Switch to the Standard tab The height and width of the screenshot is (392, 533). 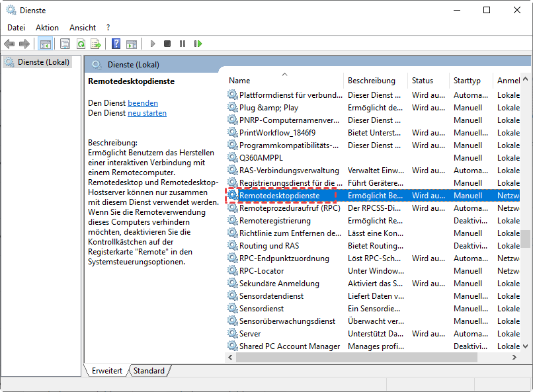click(149, 371)
